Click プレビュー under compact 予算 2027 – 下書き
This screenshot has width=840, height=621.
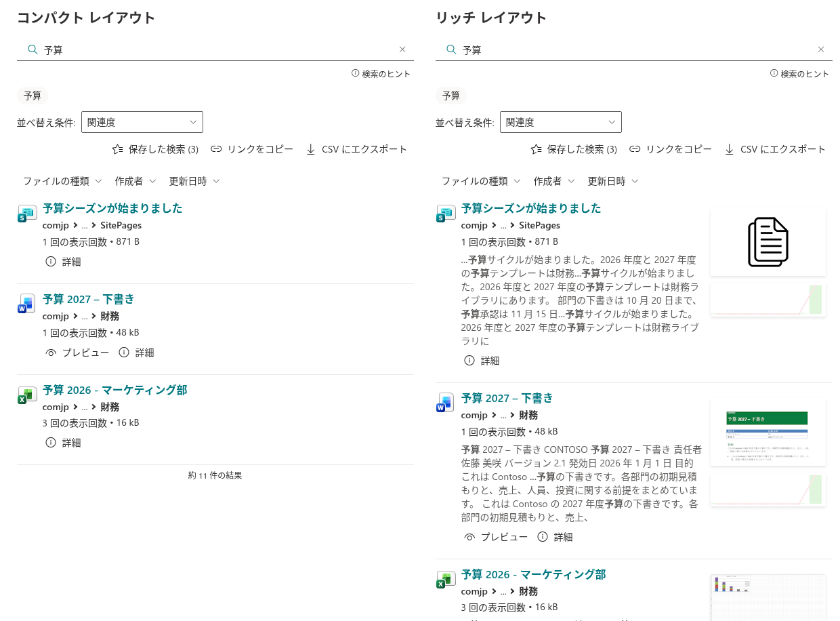point(77,353)
